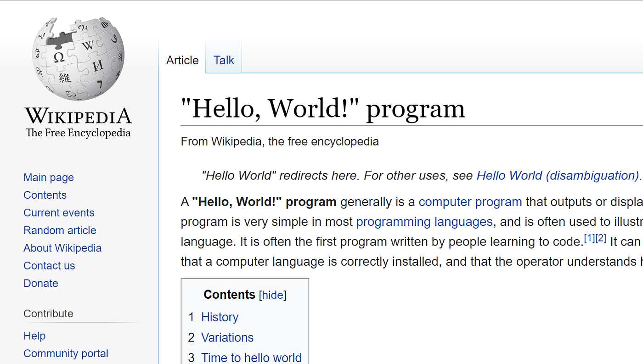Click citation reference [2]
Image resolution: width=643 pixels, height=364 pixels.
coord(601,238)
